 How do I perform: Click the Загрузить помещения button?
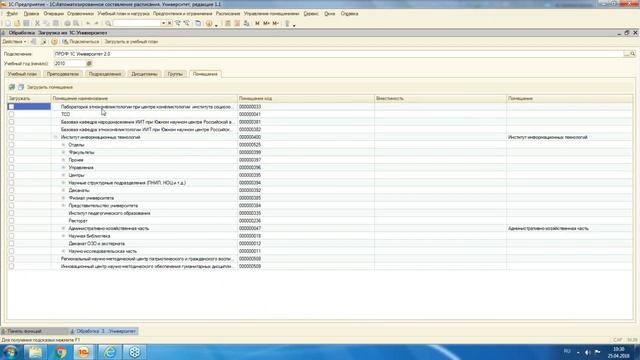50,87
